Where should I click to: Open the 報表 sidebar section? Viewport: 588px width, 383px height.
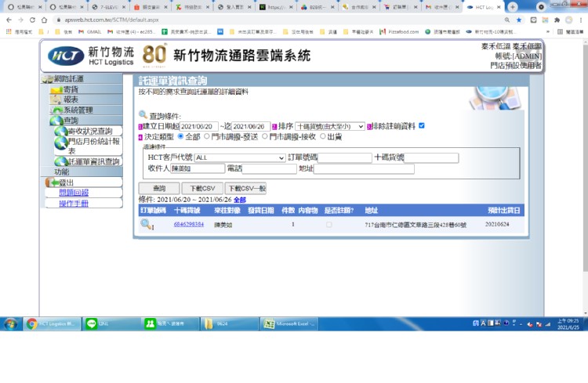pos(86,99)
